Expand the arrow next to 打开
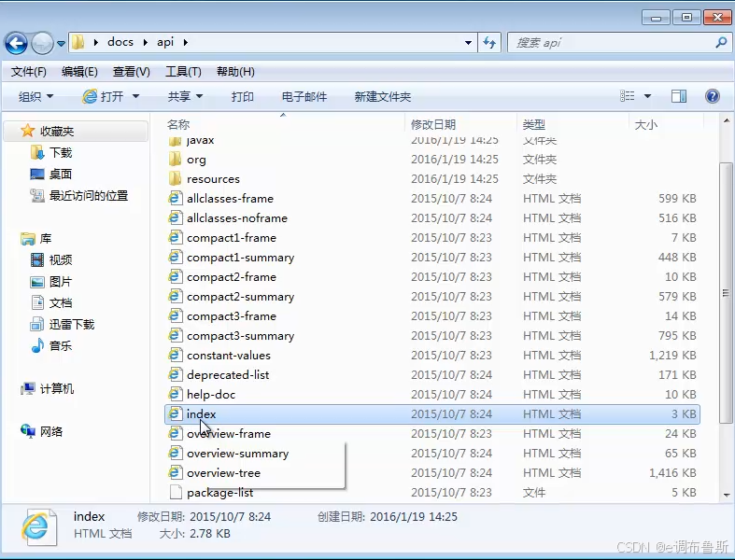This screenshot has height=560, width=735. (x=136, y=96)
